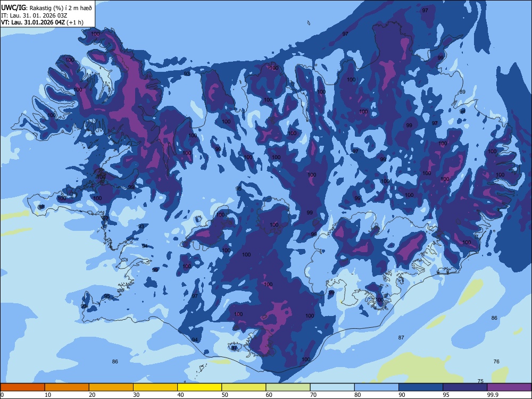Click the "UWC/IG: Rakastig (%) í 2 m hæð" title
The width and height of the screenshot is (532, 399).
pos(46,8)
